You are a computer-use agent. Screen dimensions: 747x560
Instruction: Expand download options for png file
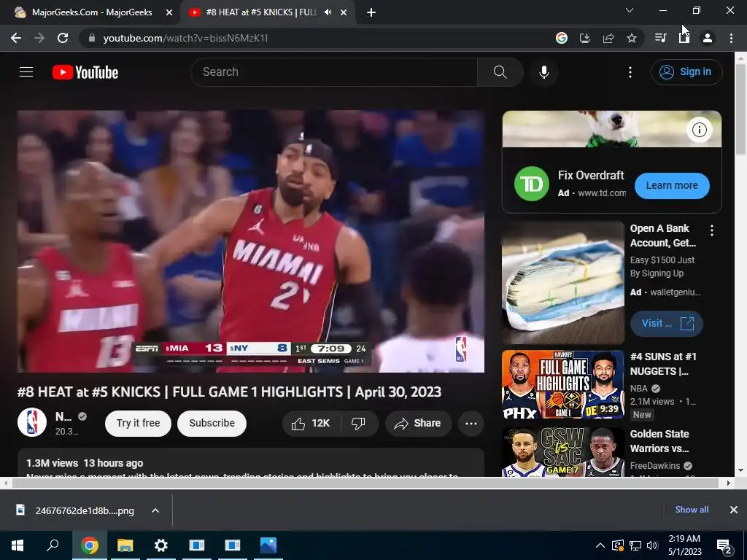155,510
